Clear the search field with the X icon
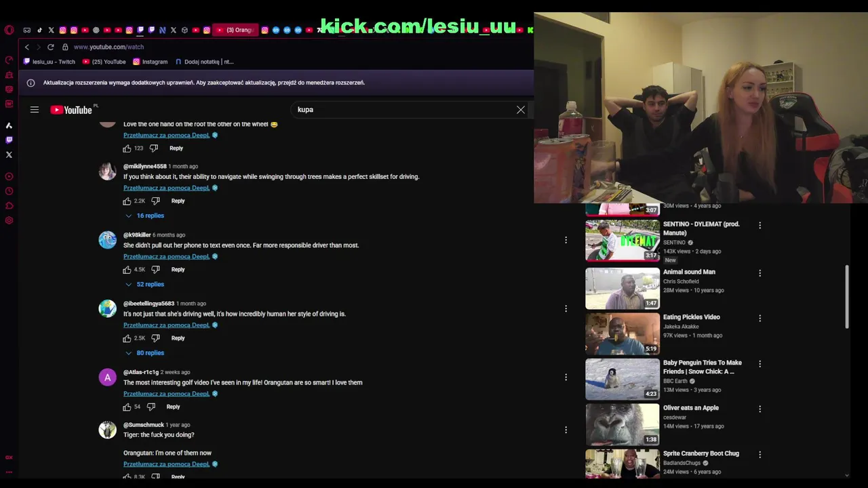868x488 pixels. (x=521, y=110)
